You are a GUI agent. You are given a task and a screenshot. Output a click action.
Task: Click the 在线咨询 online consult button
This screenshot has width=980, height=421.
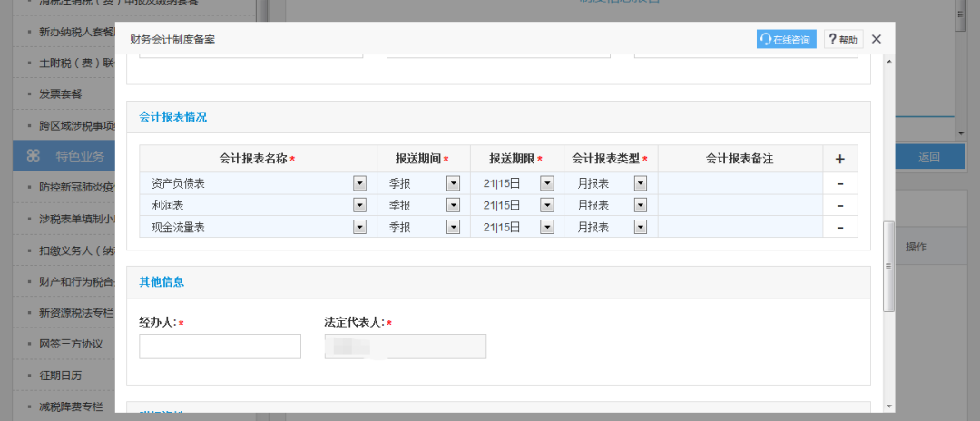click(786, 39)
